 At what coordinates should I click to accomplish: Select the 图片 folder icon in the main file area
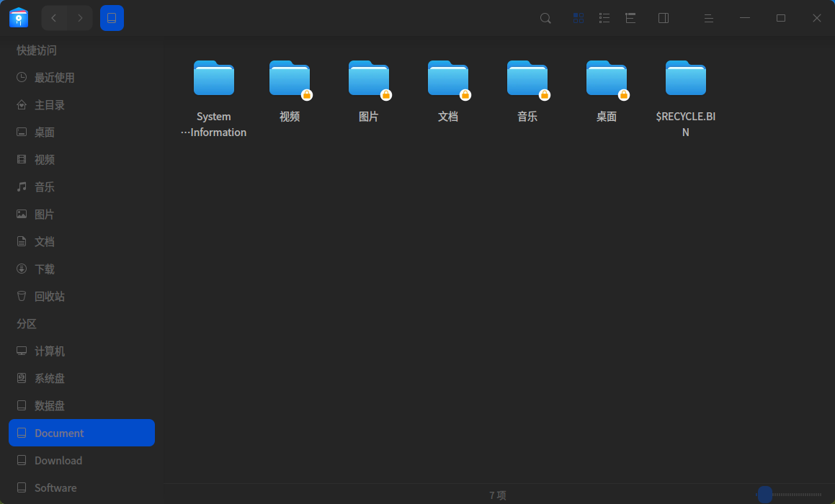click(369, 78)
